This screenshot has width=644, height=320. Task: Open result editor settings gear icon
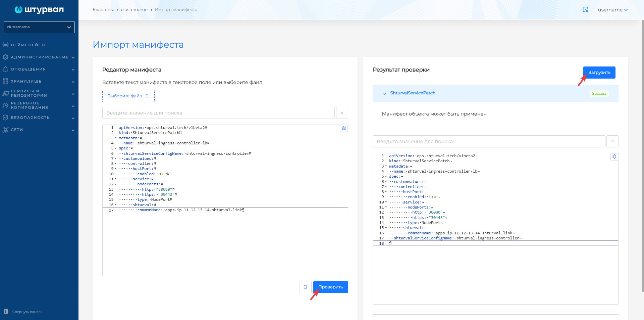click(614, 156)
